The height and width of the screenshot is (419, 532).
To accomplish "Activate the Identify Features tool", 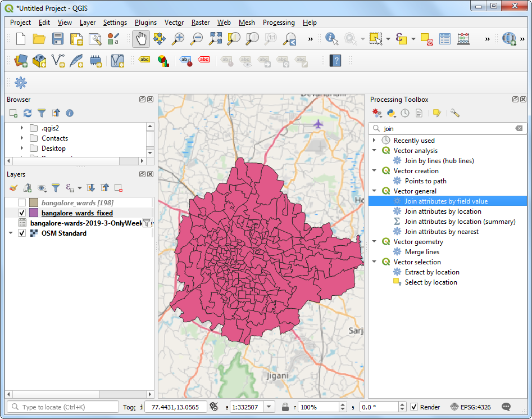I will pyautogui.click(x=331, y=39).
